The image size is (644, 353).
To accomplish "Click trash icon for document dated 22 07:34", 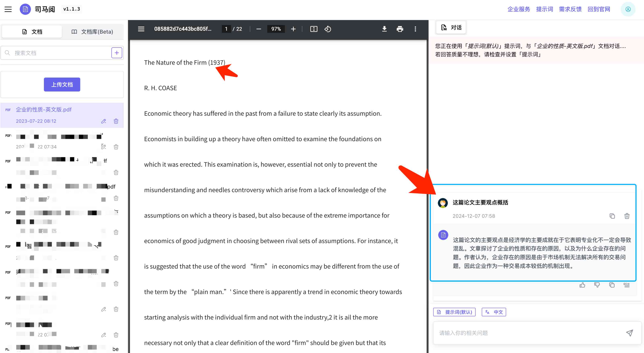I will click(116, 147).
